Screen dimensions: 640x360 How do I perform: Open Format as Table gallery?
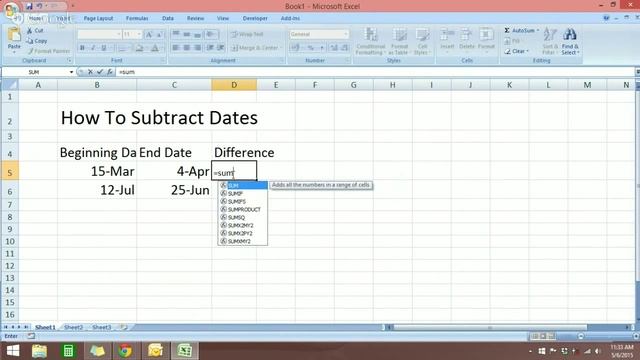coord(399,41)
